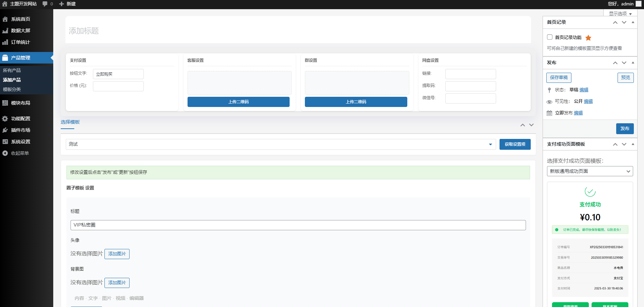Open 数据大屏 in the sidebar
The image size is (644, 307).
pos(21,31)
